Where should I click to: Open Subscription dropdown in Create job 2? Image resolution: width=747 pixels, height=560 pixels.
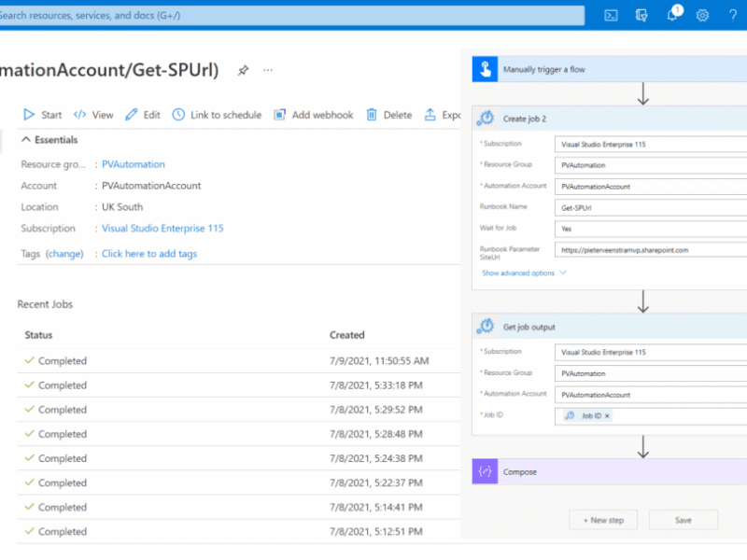(651, 145)
